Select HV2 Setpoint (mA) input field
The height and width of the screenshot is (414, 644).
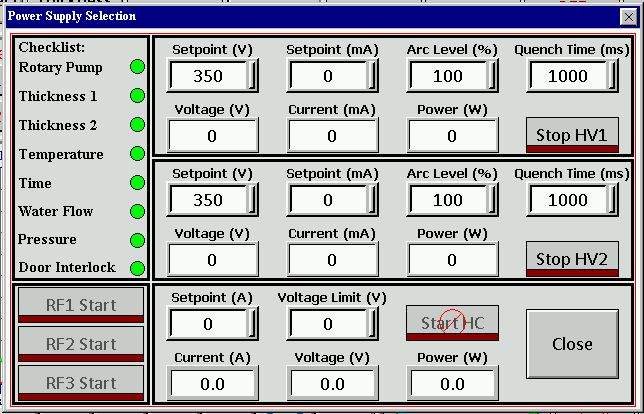[x=332, y=200]
